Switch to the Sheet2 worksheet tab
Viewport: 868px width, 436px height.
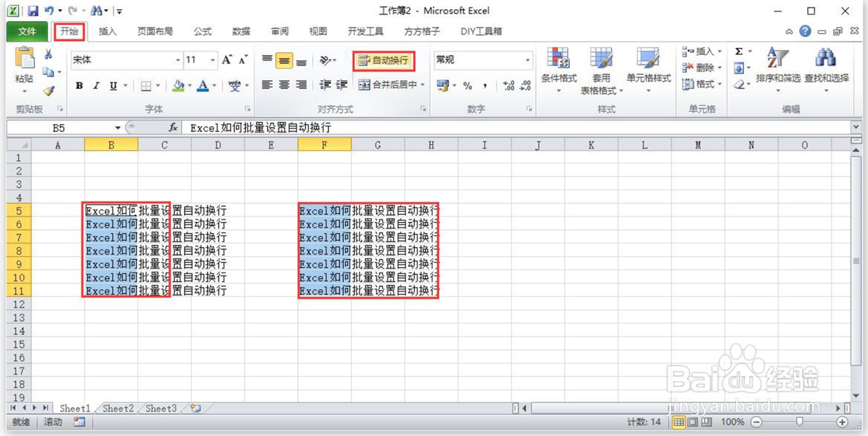(x=118, y=408)
